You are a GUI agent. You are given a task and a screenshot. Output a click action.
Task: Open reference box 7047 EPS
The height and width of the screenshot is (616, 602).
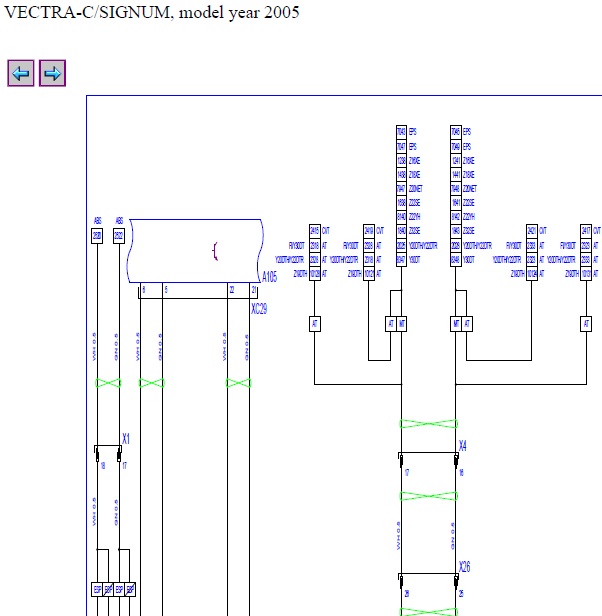[401, 147]
